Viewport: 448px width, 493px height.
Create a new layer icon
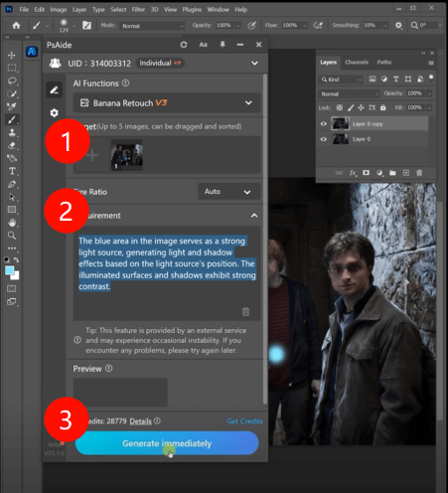[x=406, y=173]
